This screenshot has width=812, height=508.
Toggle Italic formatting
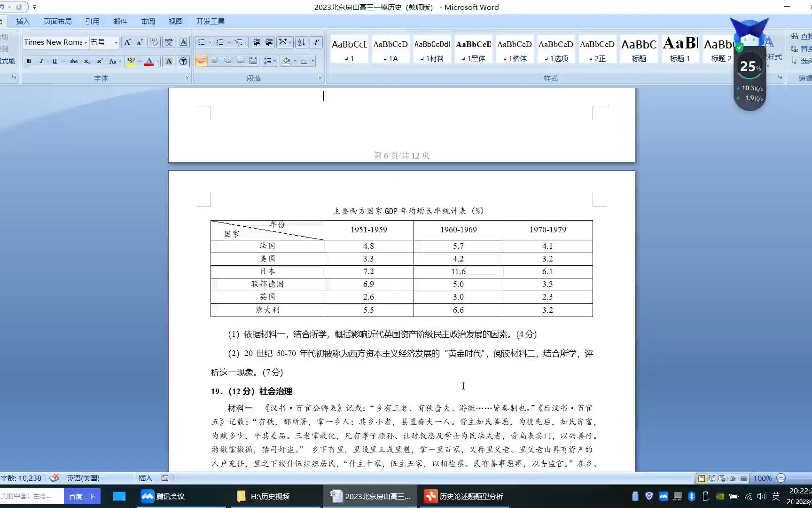41,61
